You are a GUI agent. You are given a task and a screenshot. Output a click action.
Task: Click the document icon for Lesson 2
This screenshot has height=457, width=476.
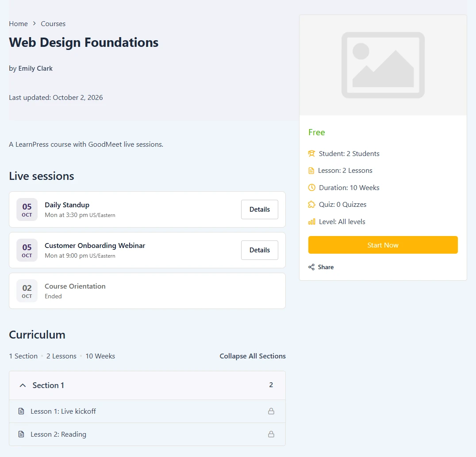pos(21,434)
